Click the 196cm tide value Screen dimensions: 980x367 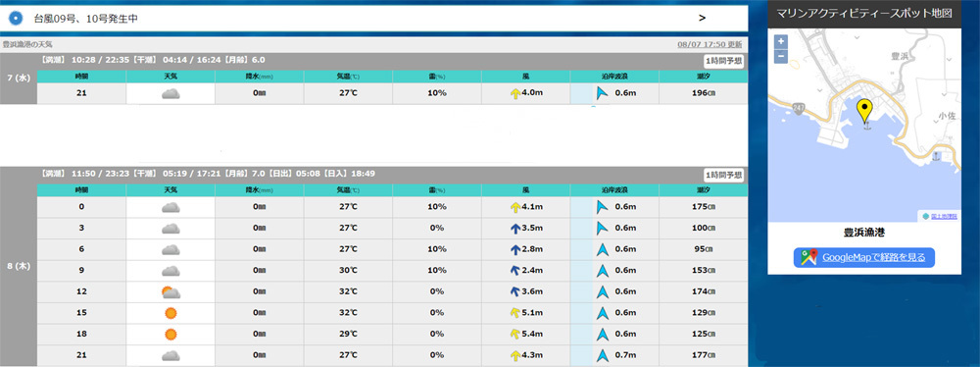pyautogui.click(x=703, y=94)
